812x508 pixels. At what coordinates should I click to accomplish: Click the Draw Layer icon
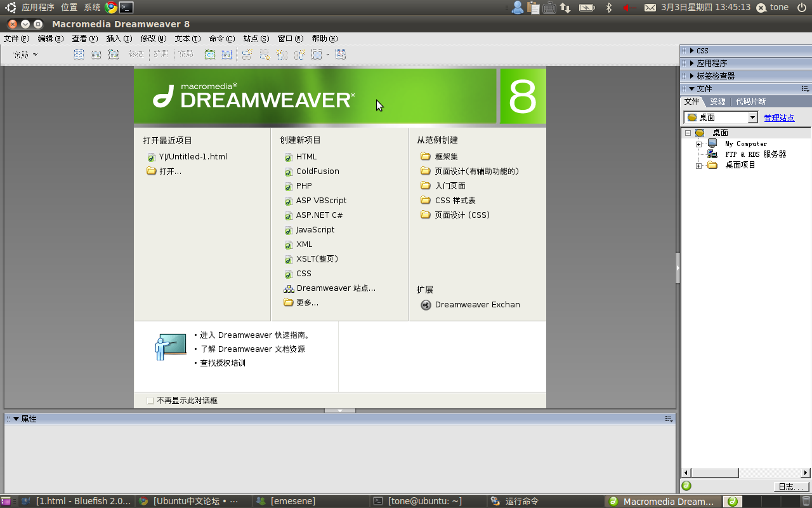pyautogui.click(x=114, y=55)
